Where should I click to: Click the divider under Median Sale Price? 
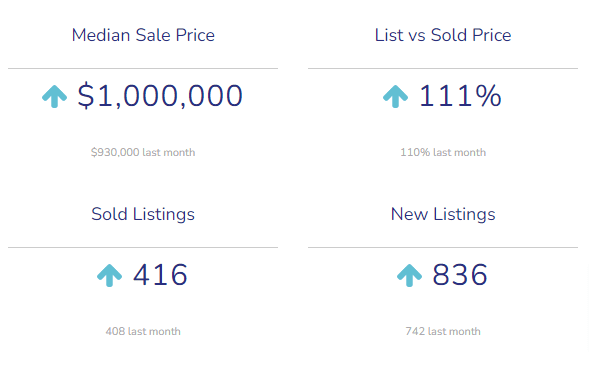click(143, 68)
